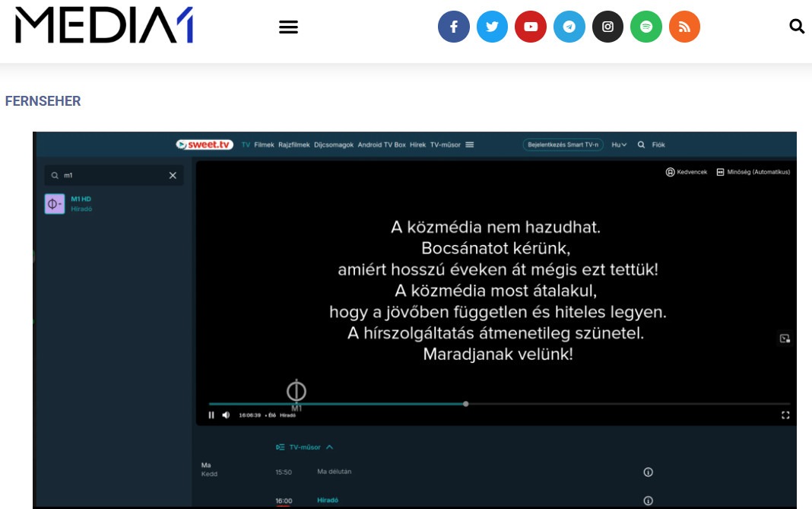The height and width of the screenshot is (509, 812).
Task: Select the M1 HD channel logo
Action: tap(55, 204)
